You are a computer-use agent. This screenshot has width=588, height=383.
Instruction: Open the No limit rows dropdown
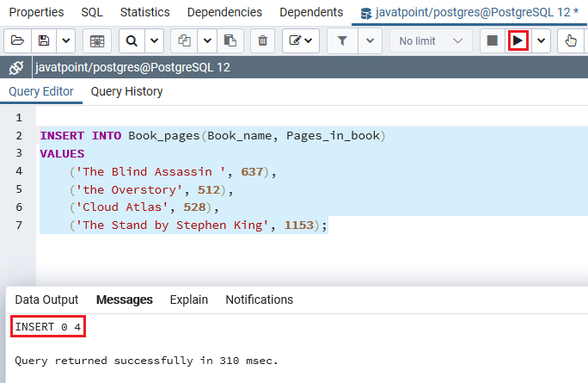(431, 40)
